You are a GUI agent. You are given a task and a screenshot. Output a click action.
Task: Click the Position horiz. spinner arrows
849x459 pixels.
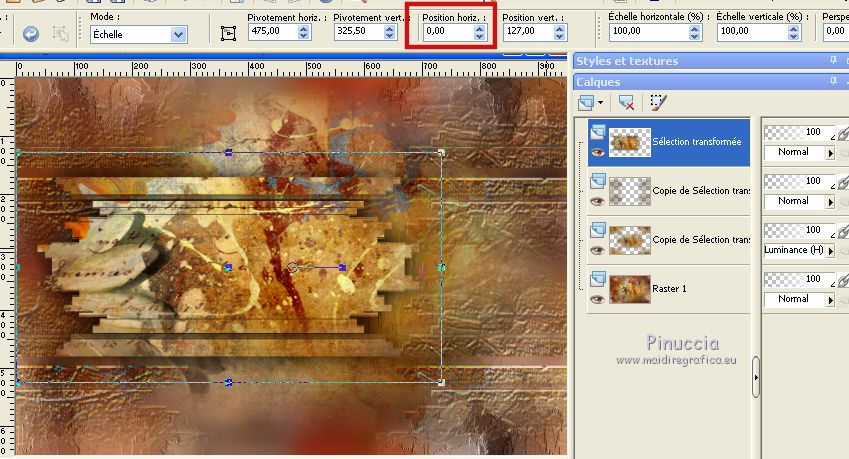pyautogui.click(x=480, y=32)
